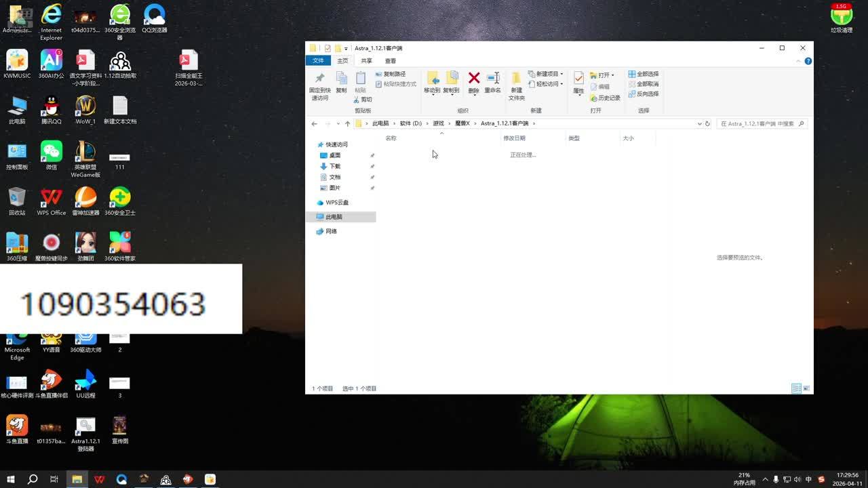Click Invert Selection (反向选择)
This screenshot has height=488, width=868.
coord(643,94)
